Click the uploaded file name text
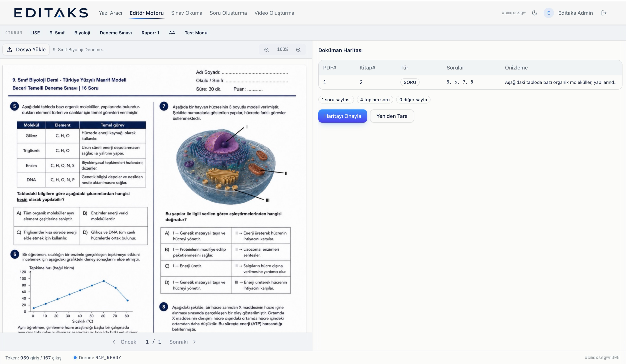The image size is (626, 364). 80,50
